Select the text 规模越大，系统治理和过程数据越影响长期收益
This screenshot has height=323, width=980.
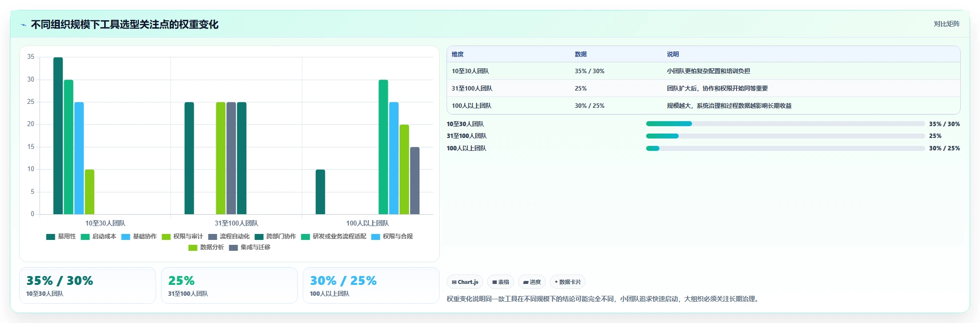tap(729, 106)
